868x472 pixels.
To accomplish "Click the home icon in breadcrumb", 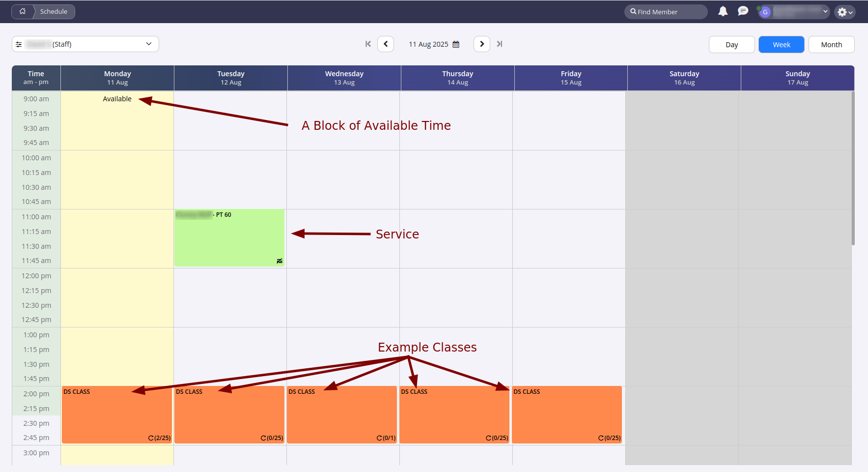I will tap(23, 11).
